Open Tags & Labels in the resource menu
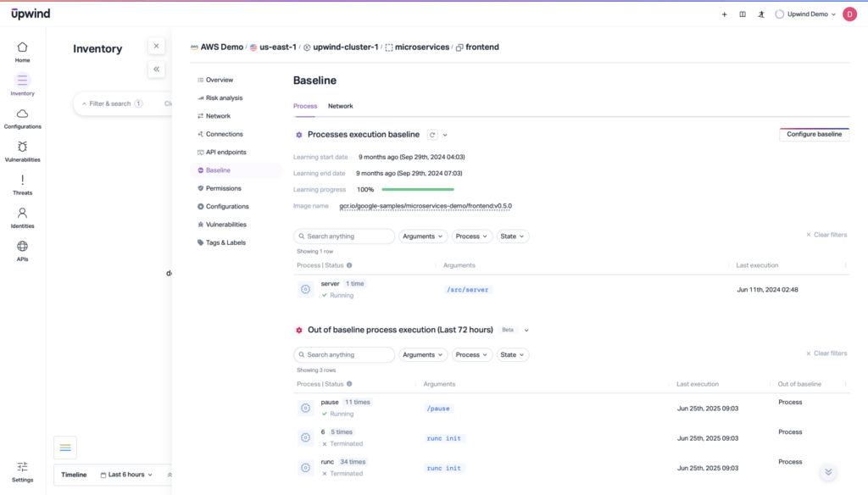 tap(225, 242)
